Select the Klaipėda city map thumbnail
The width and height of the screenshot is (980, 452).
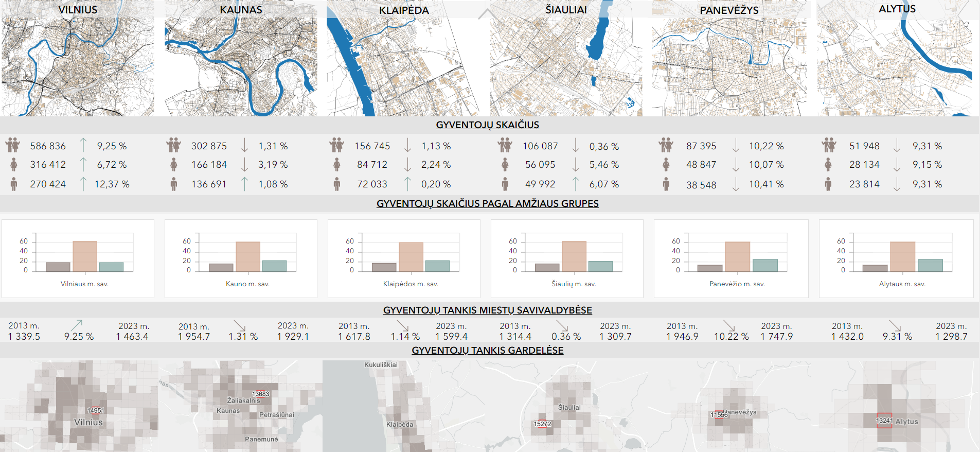(x=404, y=58)
